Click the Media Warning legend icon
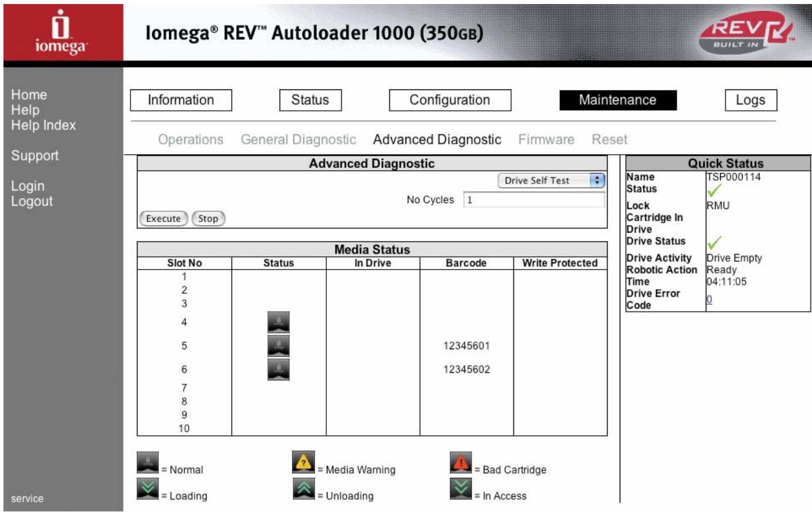This screenshot has height=512, width=812. 303,463
